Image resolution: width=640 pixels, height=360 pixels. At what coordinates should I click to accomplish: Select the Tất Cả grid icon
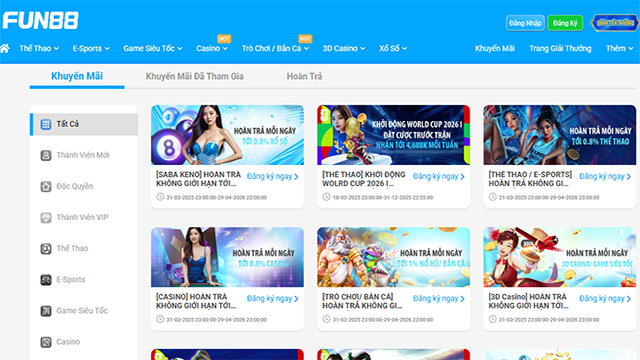46,124
